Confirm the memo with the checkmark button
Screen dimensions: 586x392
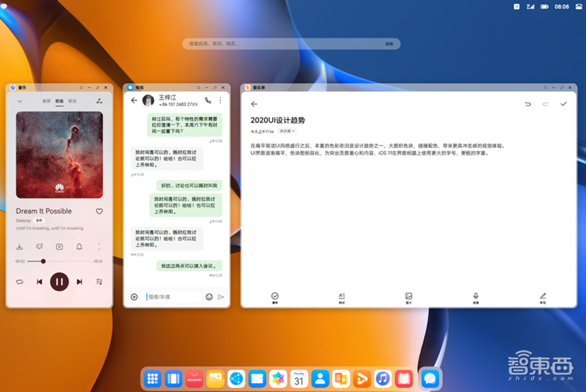(x=564, y=103)
